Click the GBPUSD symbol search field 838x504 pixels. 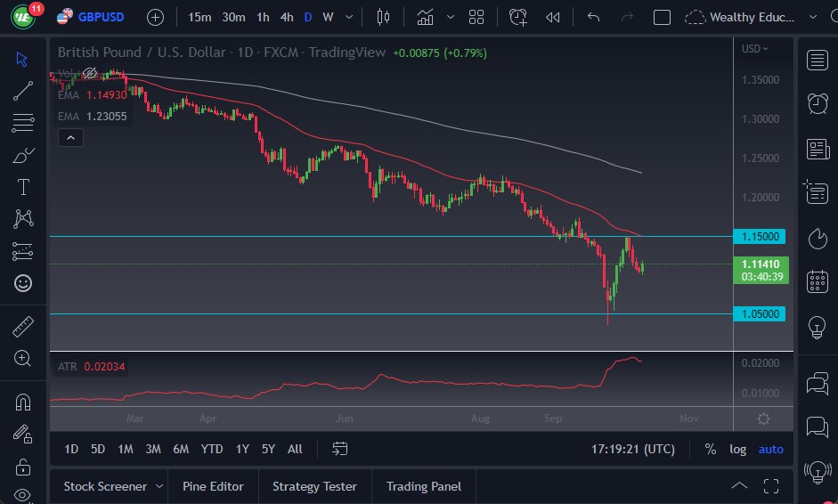101,17
